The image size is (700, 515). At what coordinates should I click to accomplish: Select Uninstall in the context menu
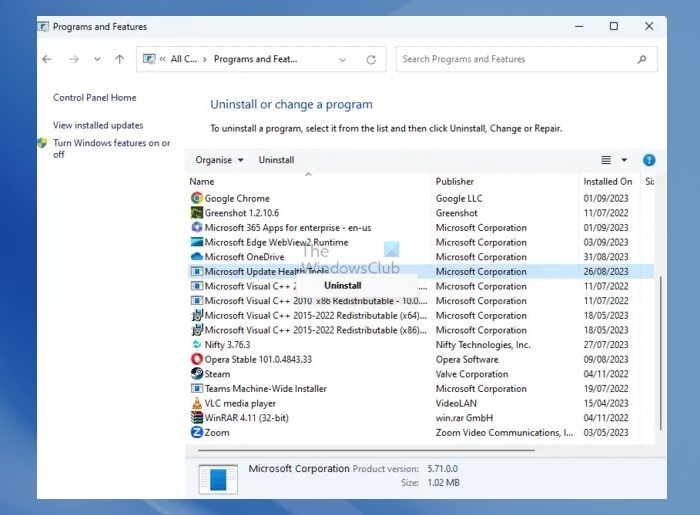coord(343,286)
